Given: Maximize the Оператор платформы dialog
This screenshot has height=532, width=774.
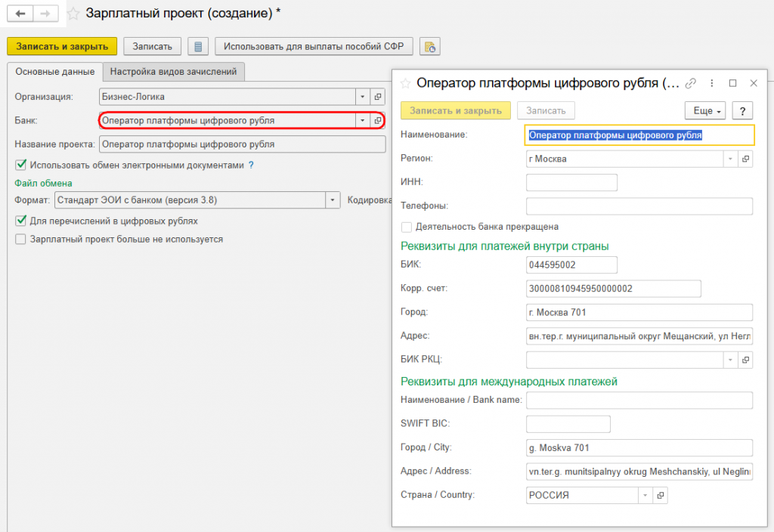Looking at the screenshot, I should (x=733, y=83).
